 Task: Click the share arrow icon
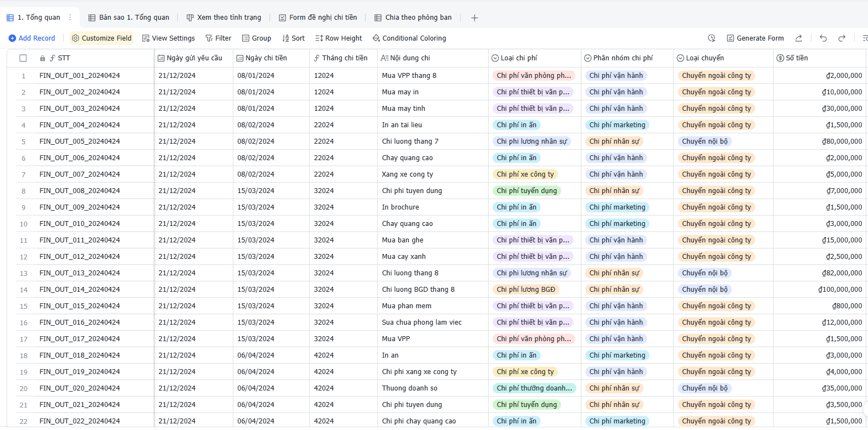click(x=799, y=38)
